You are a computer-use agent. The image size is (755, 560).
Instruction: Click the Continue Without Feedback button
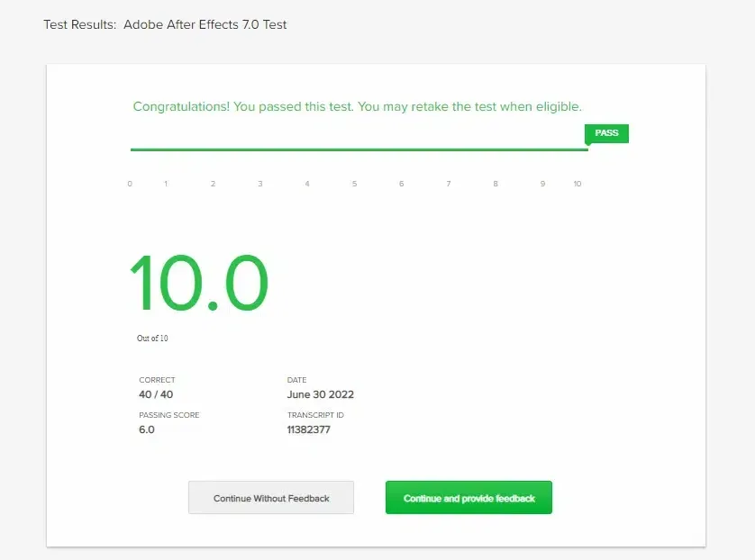271,498
